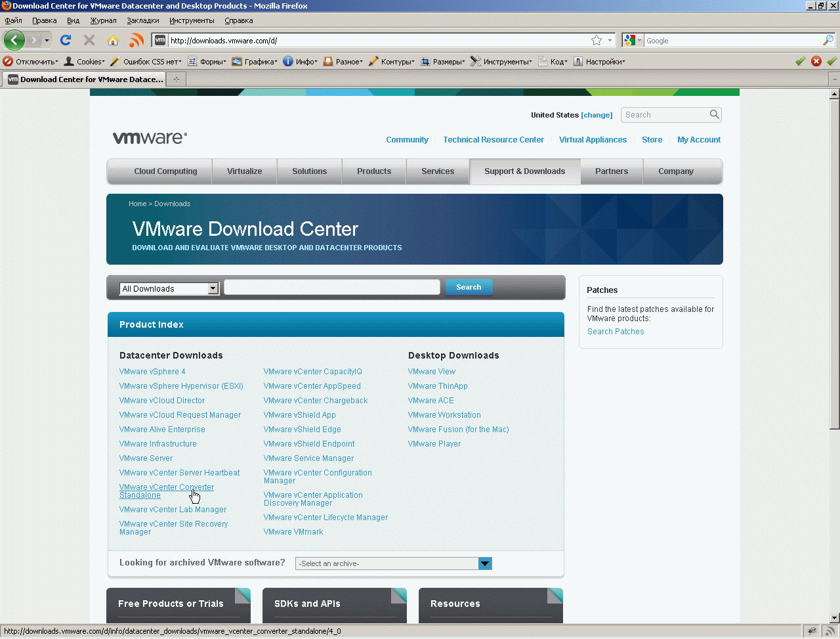Open the Select an archive dropdown
The width and height of the screenshot is (840, 639).
tap(394, 563)
